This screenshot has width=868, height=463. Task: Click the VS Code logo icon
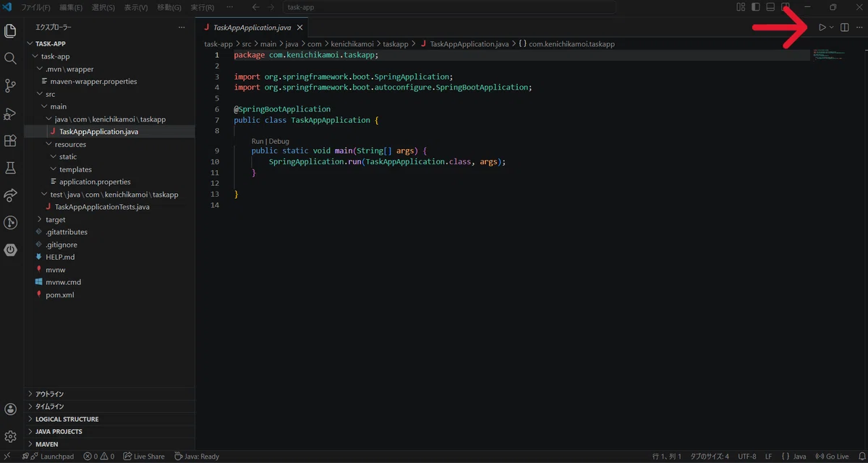7,7
